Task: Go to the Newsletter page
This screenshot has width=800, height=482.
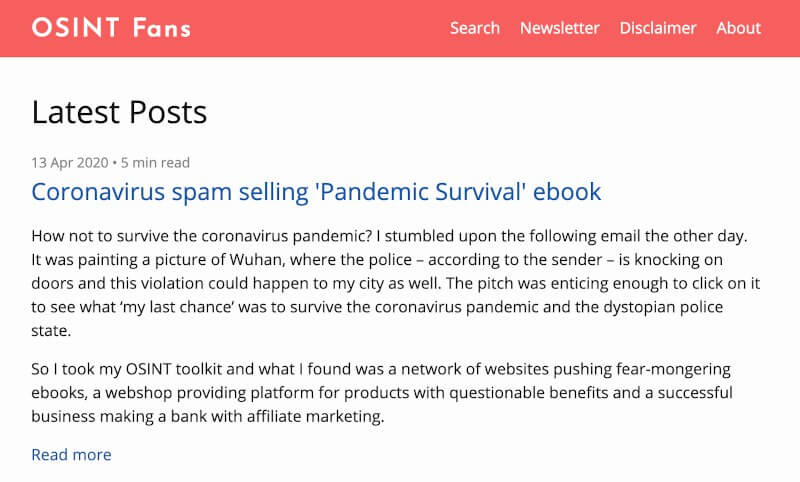Action: 559,28
